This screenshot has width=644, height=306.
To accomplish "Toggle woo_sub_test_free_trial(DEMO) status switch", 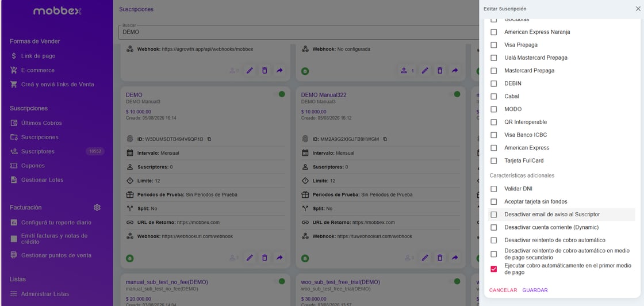I will pyautogui.click(x=454, y=281).
